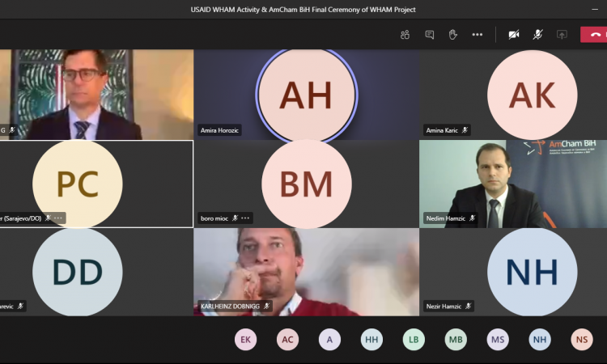Select the NS participant avatar

581,340
